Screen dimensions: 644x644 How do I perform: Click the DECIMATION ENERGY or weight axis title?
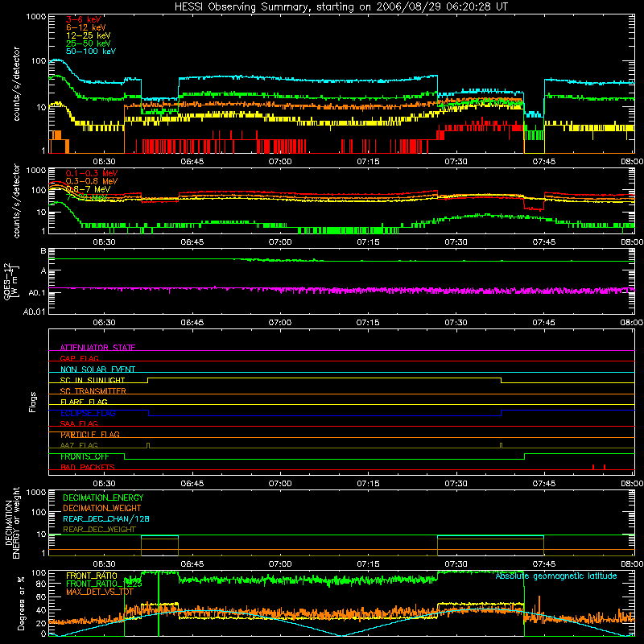(12, 522)
